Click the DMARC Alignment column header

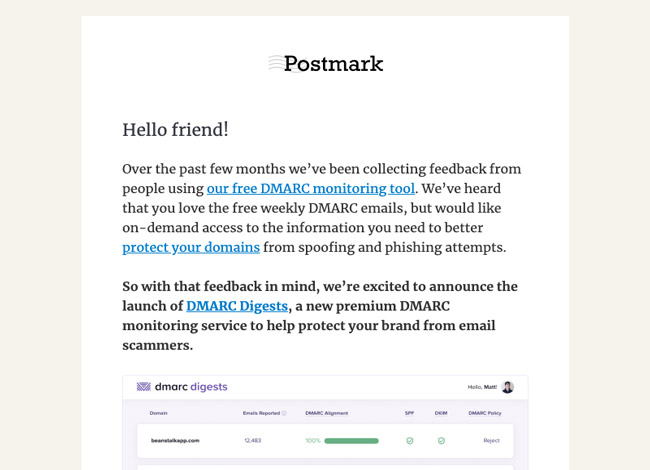[327, 413]
